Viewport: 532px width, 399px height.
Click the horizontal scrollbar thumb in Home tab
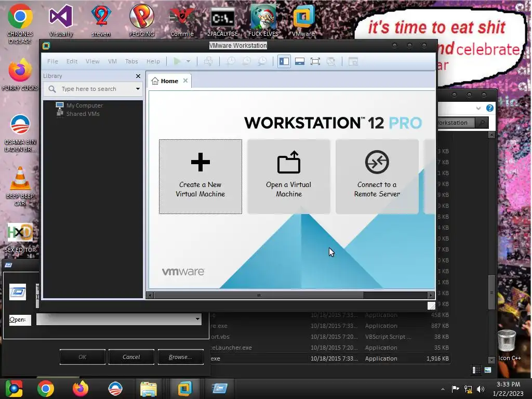coord(259,295)
